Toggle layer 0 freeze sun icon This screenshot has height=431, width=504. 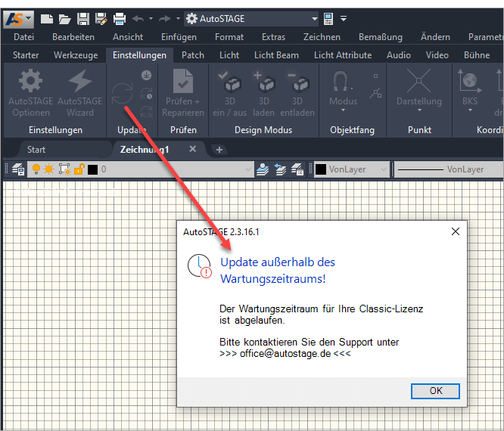[x=49, y=169]
